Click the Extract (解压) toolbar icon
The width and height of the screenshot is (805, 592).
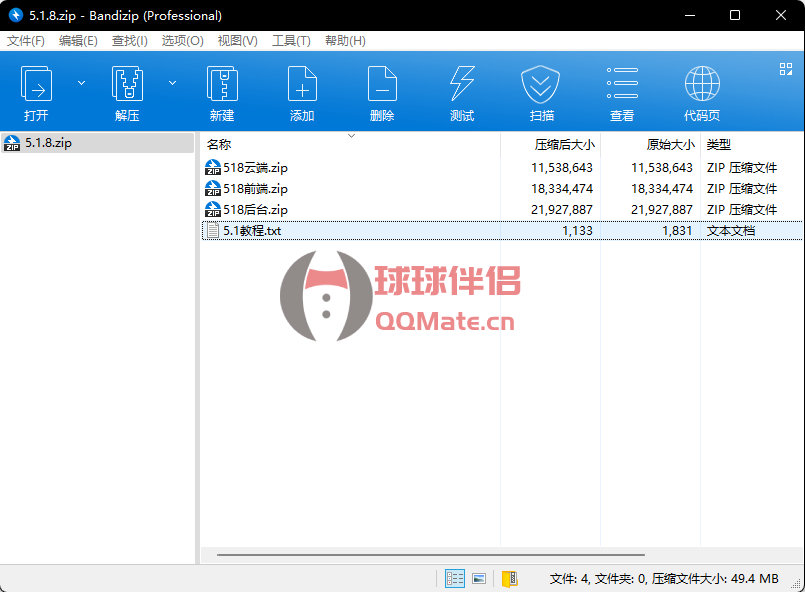pos(127,84)
